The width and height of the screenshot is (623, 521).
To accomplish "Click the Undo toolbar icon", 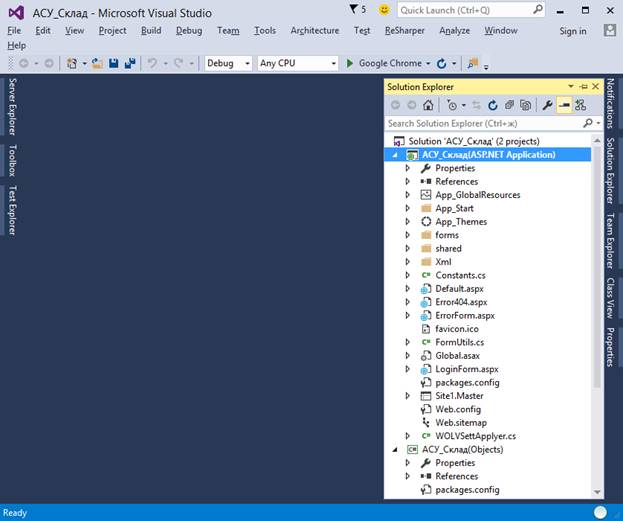I will coord(153,63).
